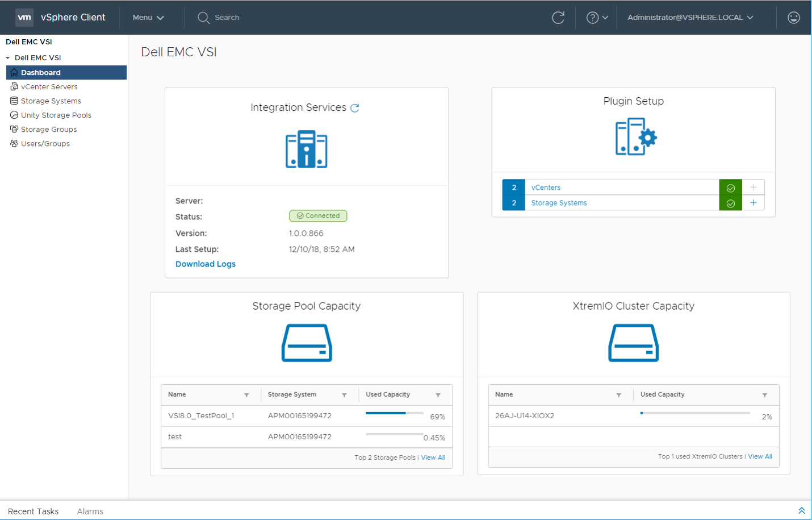Viewport: 812px width, 520px height.
Task: Select the 26AJ-U14-XIOX2 cluster row
Action: coord(634,416)
